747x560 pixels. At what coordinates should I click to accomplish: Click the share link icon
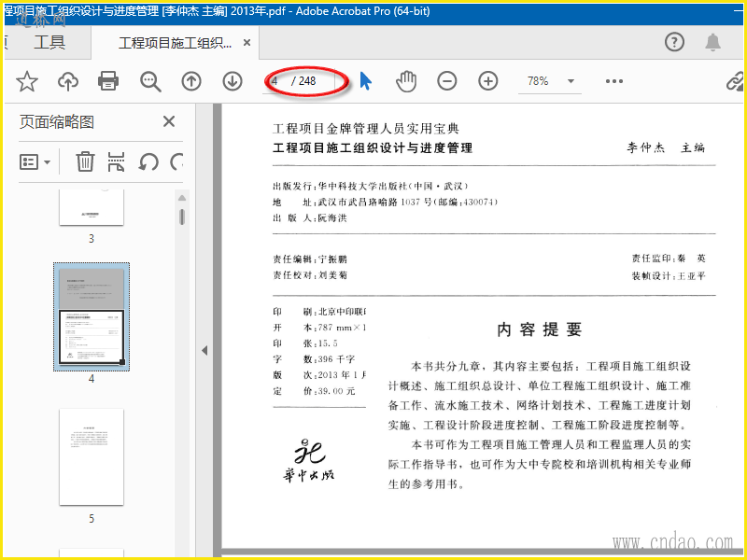click(735, 81)
